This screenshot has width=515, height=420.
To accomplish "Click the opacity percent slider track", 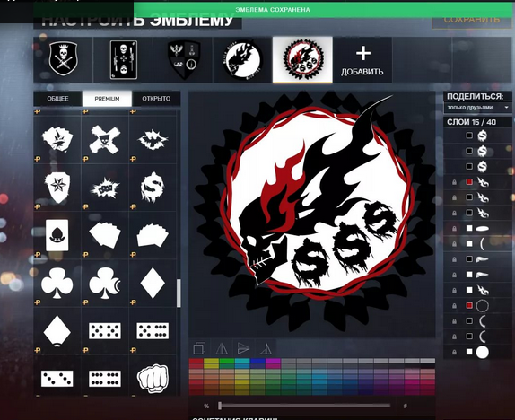I will pos(304,406).
